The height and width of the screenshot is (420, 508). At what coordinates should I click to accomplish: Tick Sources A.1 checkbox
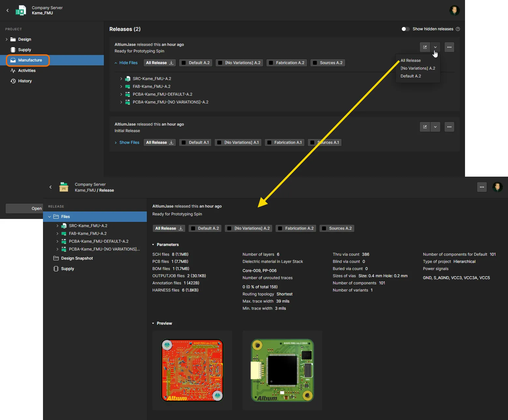pos(312,142)
